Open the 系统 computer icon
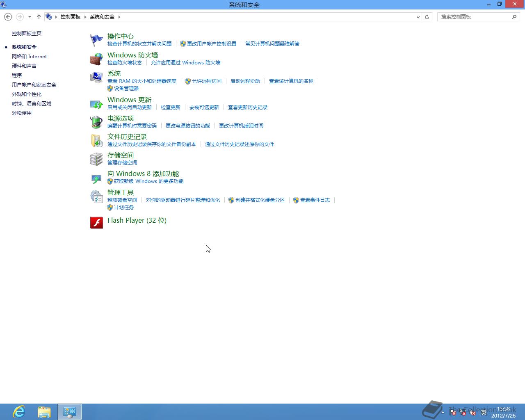Viewport: 525px width, 420px height. tap(96, 78)
